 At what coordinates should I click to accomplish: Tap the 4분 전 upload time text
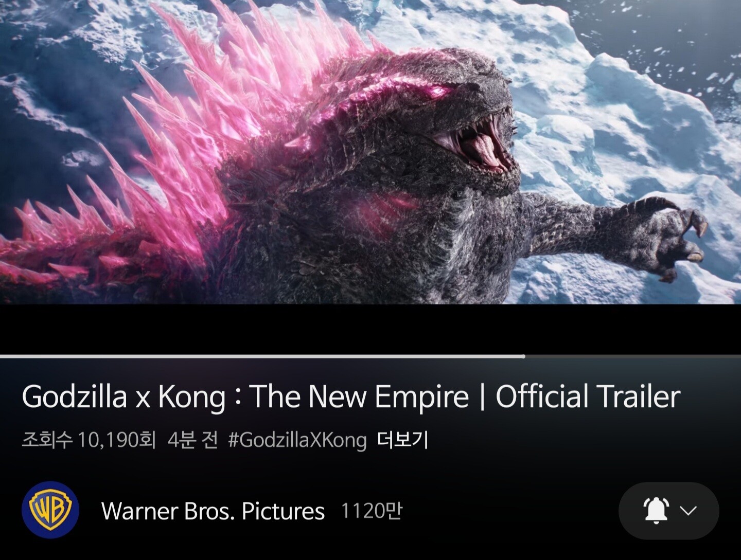(192, 440)
